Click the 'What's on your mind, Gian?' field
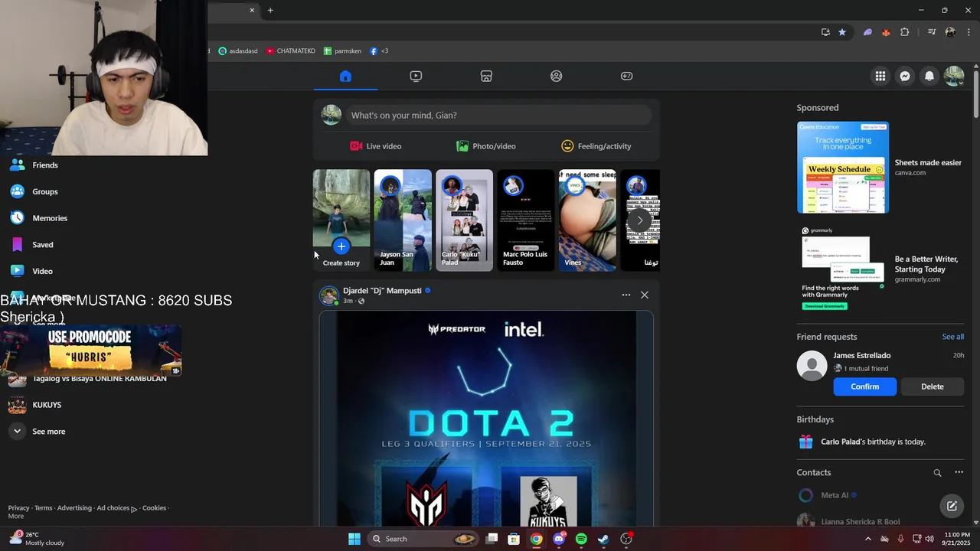The image size is (980, 551). coord(498,115)
